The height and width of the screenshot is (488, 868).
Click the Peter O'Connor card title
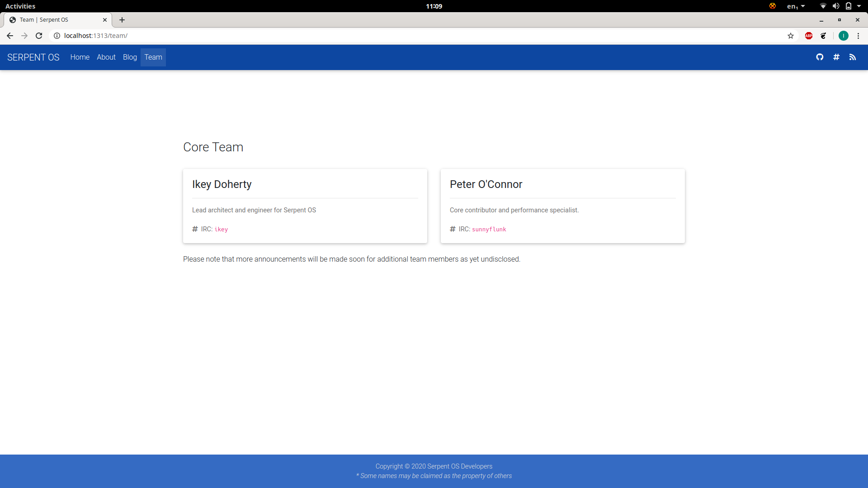click(486, 184)
